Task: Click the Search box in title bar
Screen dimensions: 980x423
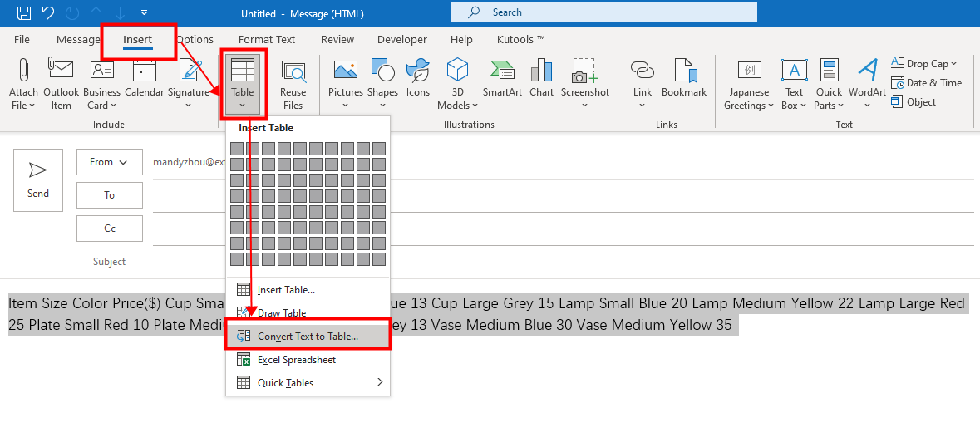Action: 603,12
